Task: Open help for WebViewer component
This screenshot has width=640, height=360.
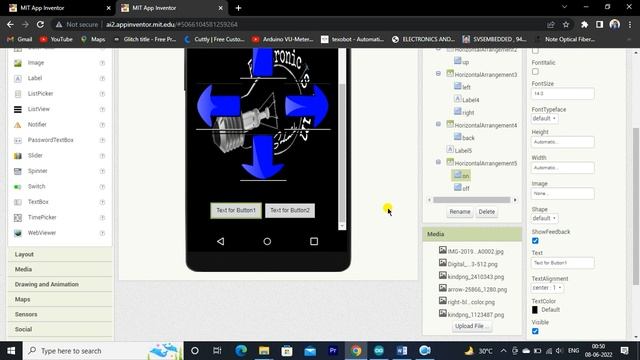Action: pyautogui.click(x=102, y=233)
